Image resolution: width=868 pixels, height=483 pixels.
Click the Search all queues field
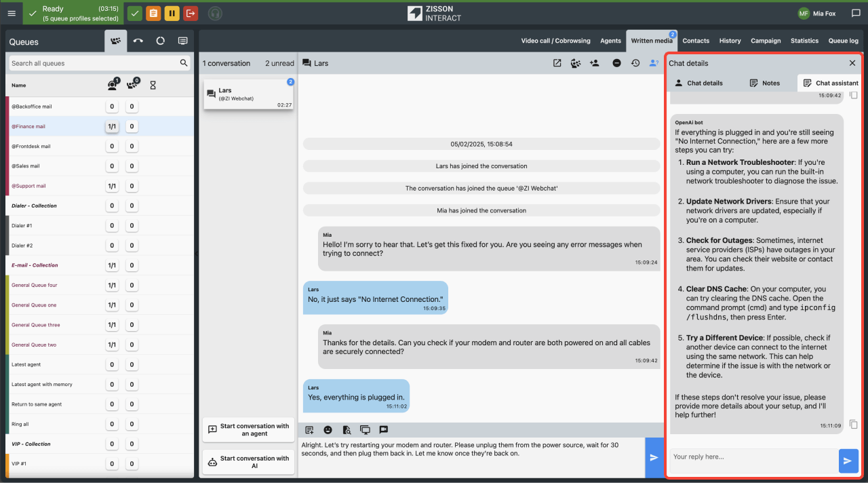(94, 63)
